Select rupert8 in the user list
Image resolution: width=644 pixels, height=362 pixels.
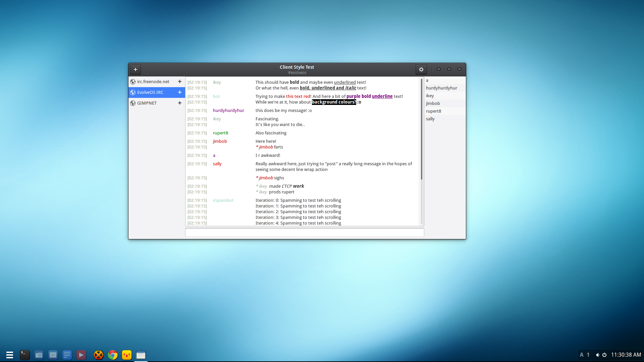445,111
